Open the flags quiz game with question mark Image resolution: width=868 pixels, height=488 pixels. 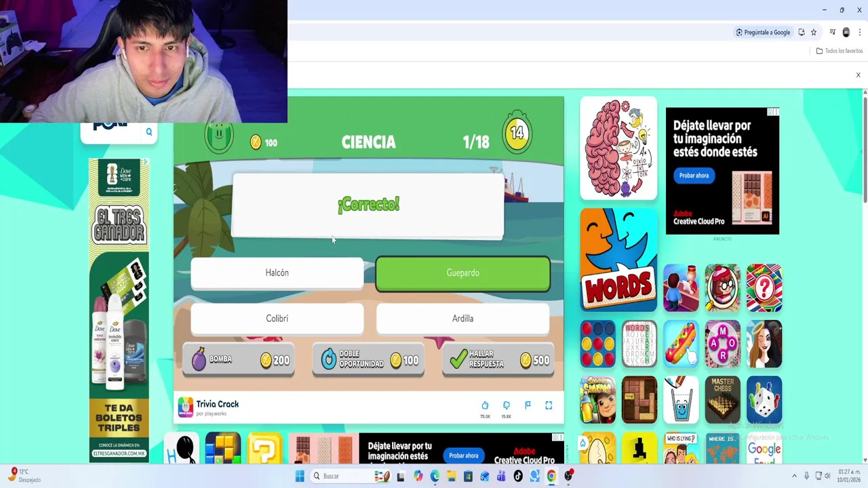pos(764,288)
